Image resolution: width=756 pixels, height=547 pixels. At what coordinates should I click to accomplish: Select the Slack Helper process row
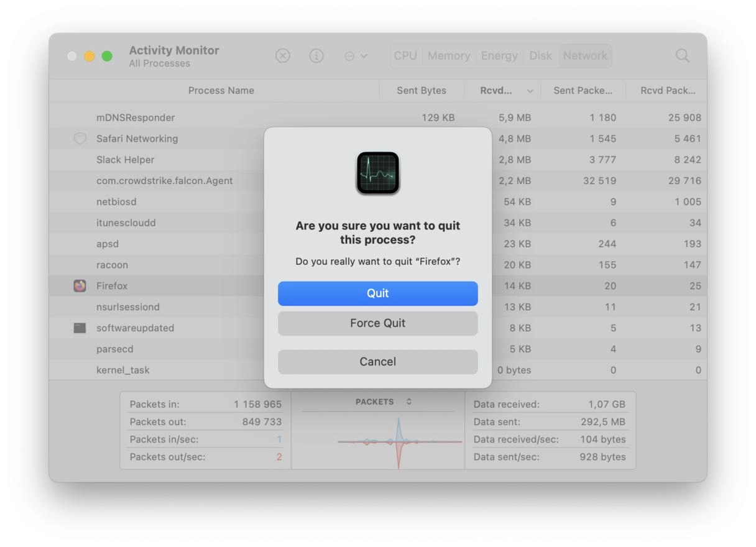[x=378, y=160]
